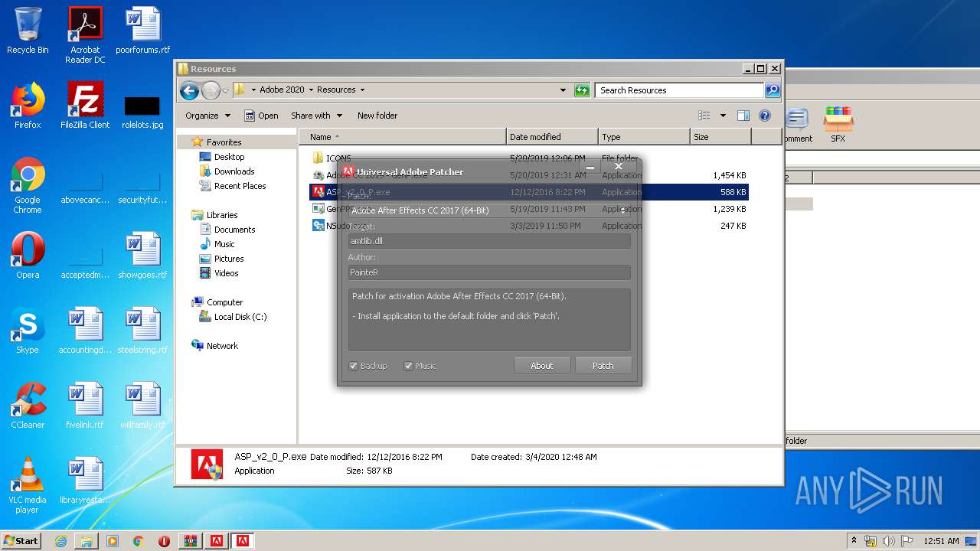Select the Acrobat Reader DC desktop icon
The height and width of the screenshot is (551, 980).
(x=85, y=35)
